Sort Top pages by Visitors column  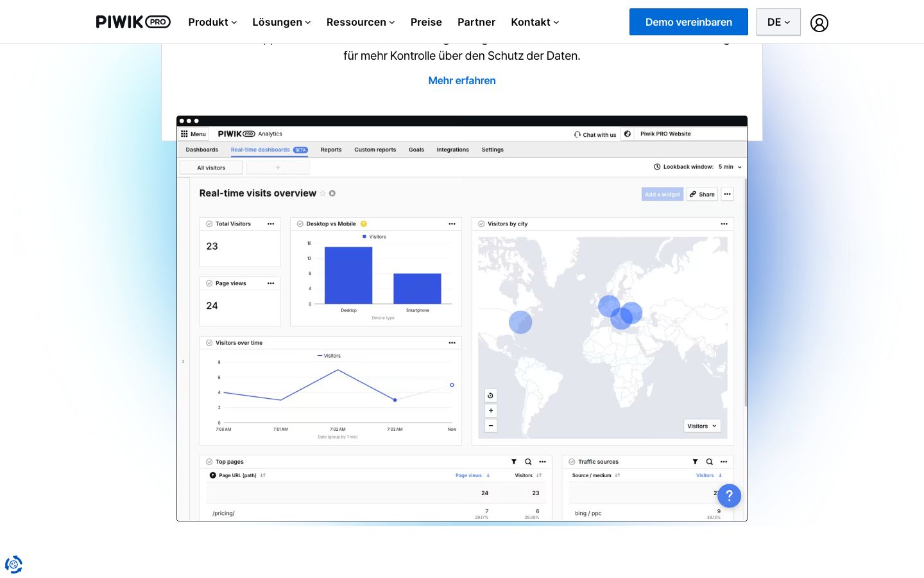pyautogui.click(x=528, y=476)
